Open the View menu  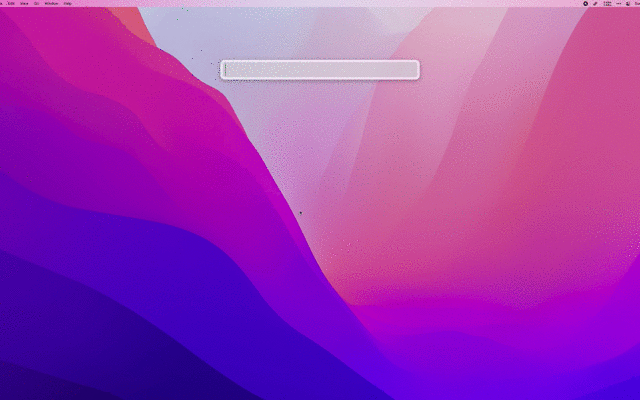tap(23, 3)
